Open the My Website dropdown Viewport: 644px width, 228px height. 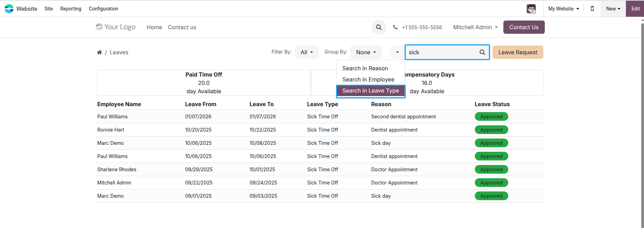(564, 9)
